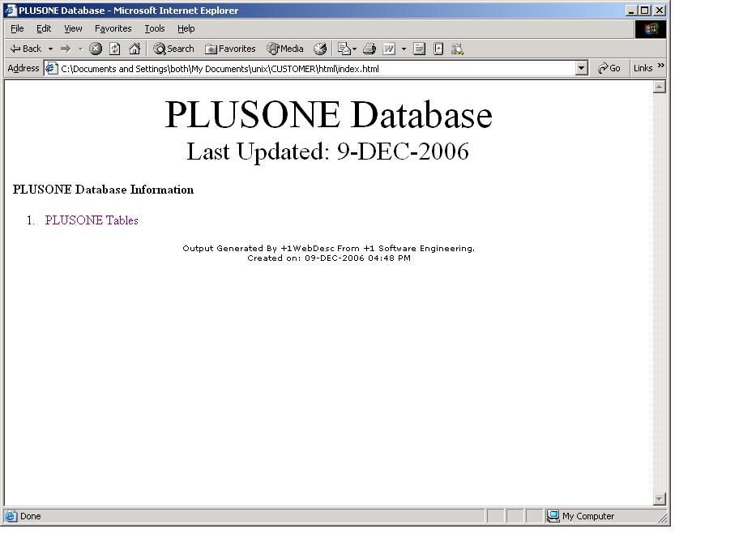Click the Messenger toolbar icon
The height and width of the screenshot is (559, 756).
pyautogui.click(x=458, y=49)
